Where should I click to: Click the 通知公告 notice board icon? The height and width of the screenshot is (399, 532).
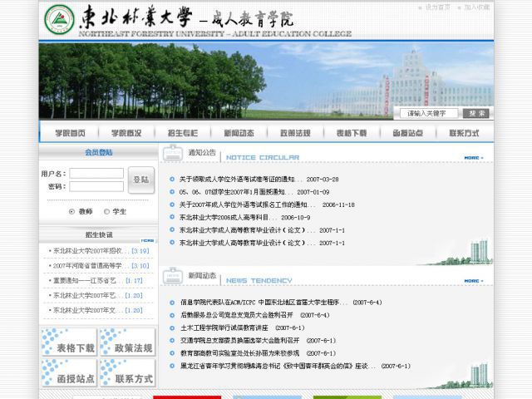172,153
